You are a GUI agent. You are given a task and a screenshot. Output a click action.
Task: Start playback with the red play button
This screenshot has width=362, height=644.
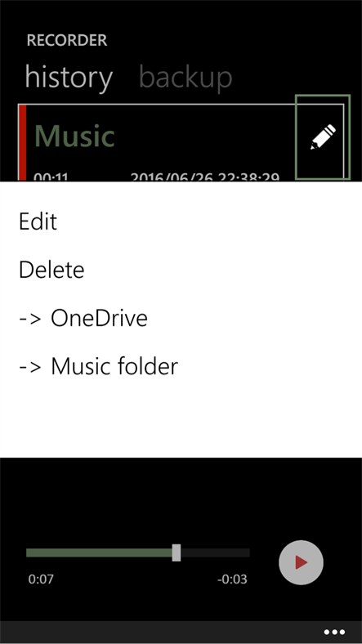click(x=301, y=562)
